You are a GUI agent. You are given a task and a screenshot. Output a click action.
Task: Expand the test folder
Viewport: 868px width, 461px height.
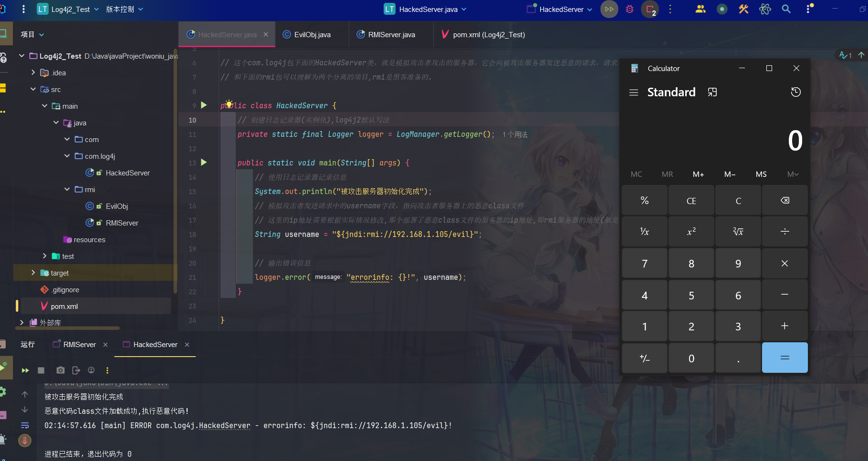tap(44, 256)
